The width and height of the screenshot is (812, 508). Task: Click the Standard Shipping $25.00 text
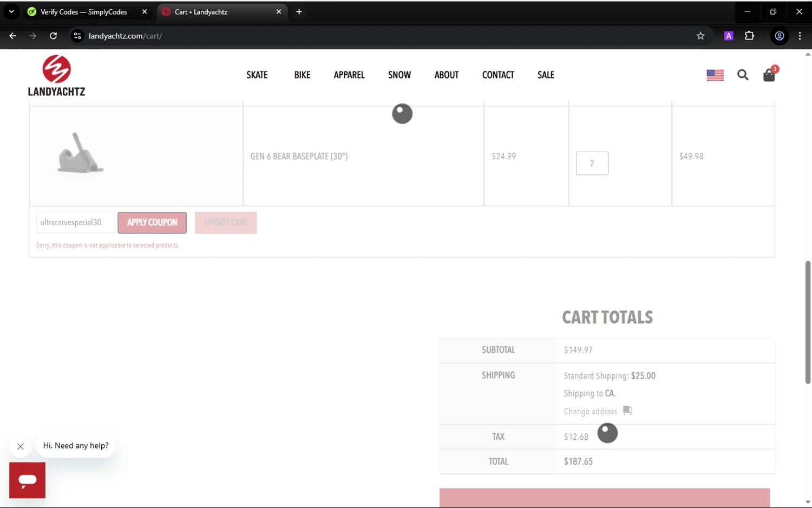pyautogui.click(x=610, y=376)
